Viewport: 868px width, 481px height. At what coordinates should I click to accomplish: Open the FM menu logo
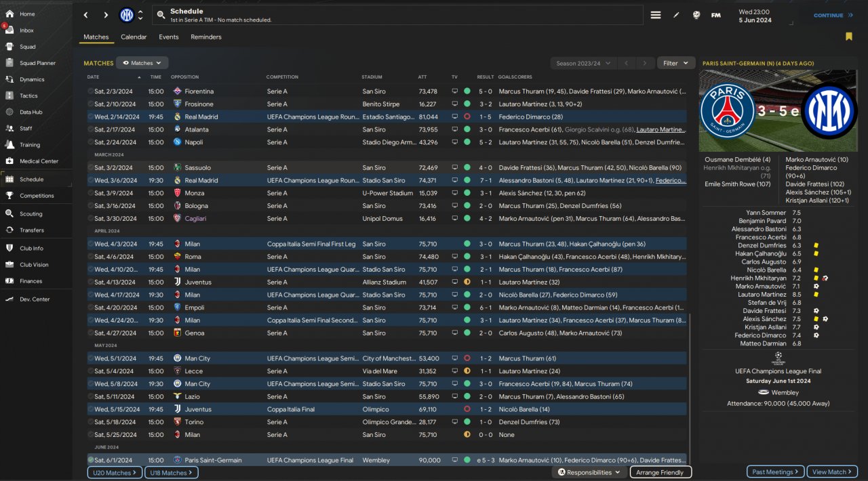716,15
